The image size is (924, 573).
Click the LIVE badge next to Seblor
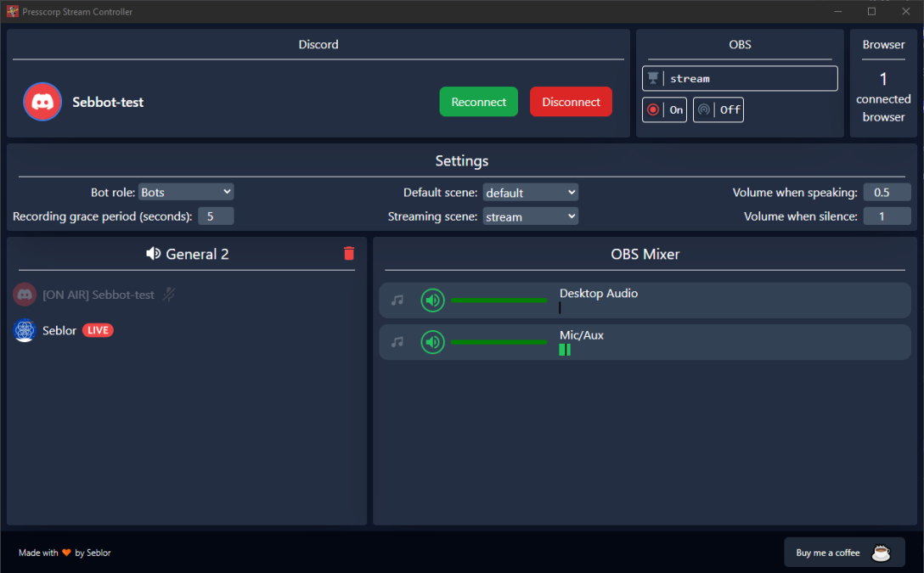click(98, 330)
